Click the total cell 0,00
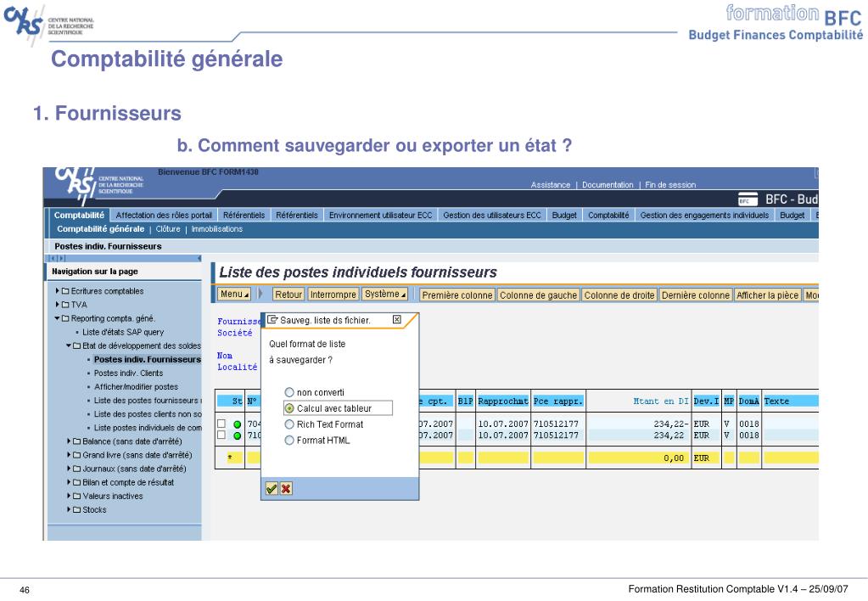The height and width of the screenshot is (601, 868). tap(674, 458)
